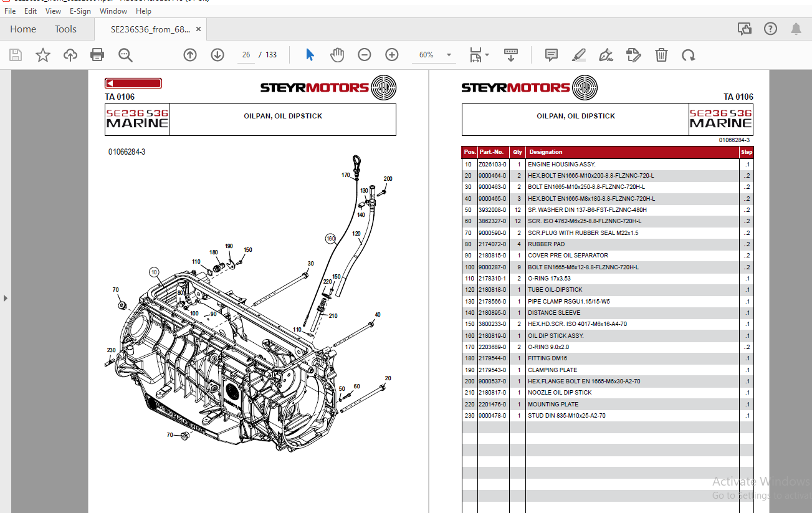Zoom in with plus circle

point(392,55)
